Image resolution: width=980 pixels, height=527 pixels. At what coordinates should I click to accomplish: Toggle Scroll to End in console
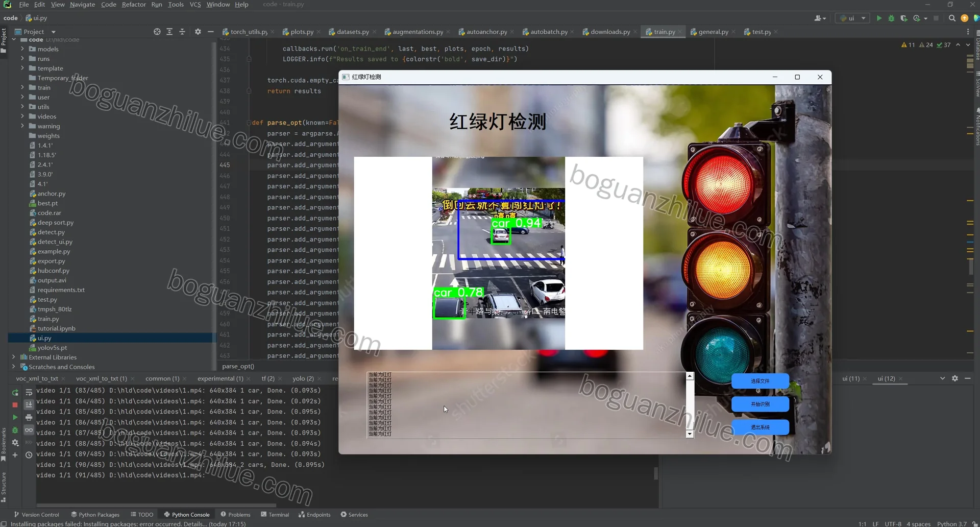coord(29,404)
